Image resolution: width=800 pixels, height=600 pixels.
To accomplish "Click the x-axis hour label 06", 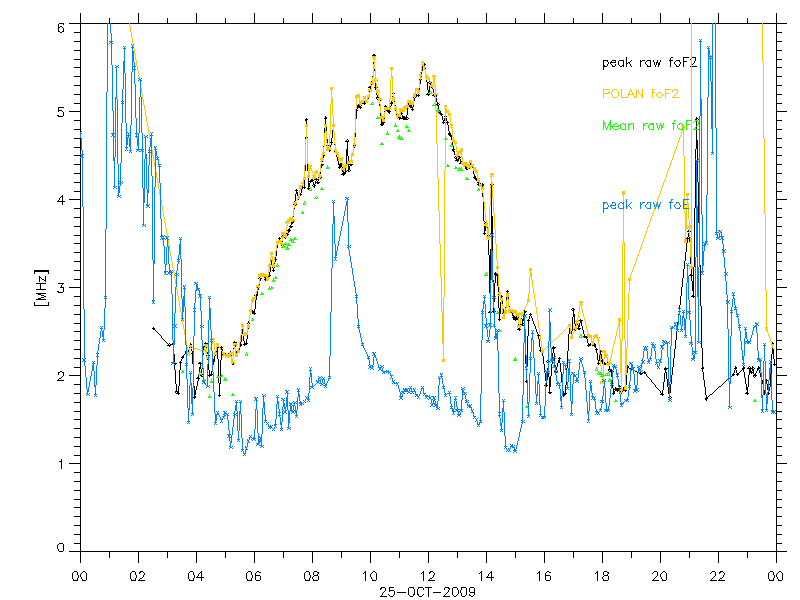I will [254, 577].
